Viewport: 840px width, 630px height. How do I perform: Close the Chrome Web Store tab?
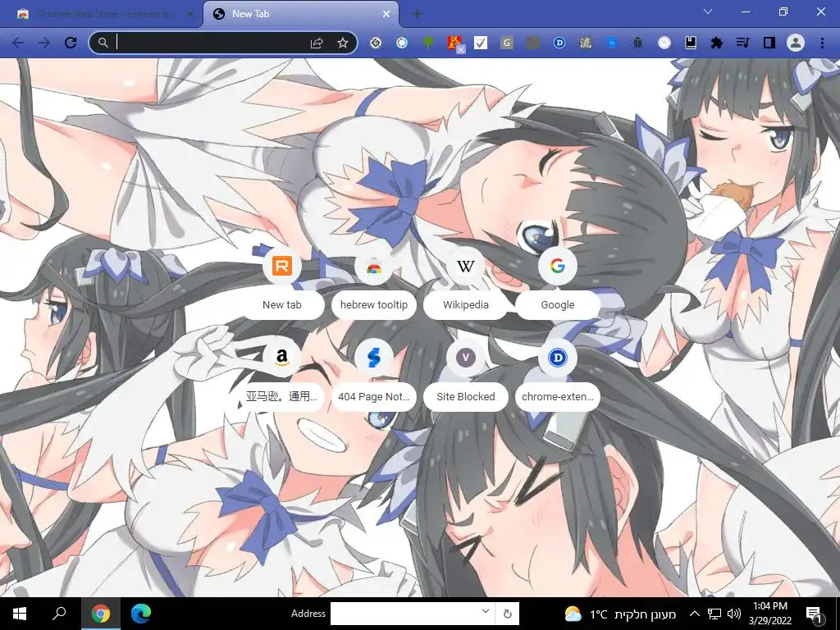click(x=190, y=15)
